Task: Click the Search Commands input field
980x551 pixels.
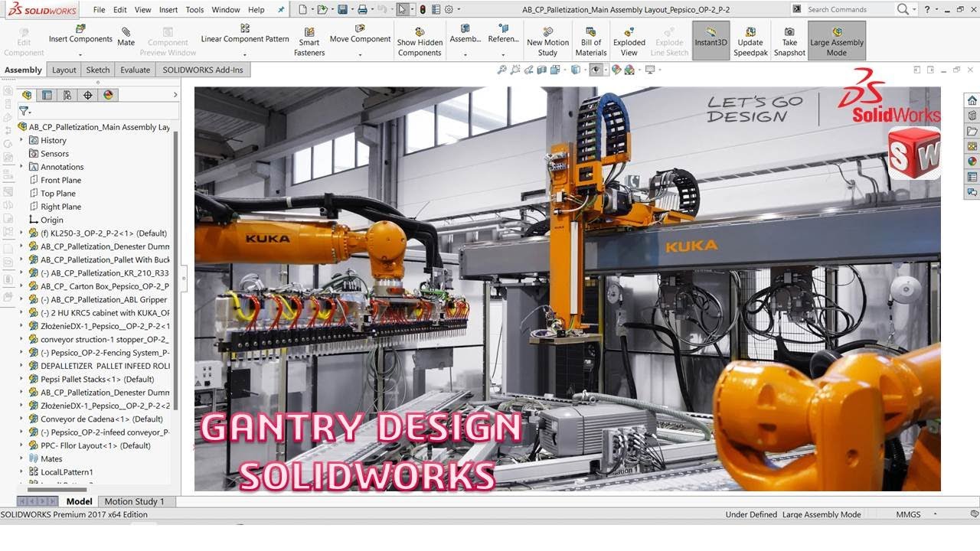Action: [850, 9]
